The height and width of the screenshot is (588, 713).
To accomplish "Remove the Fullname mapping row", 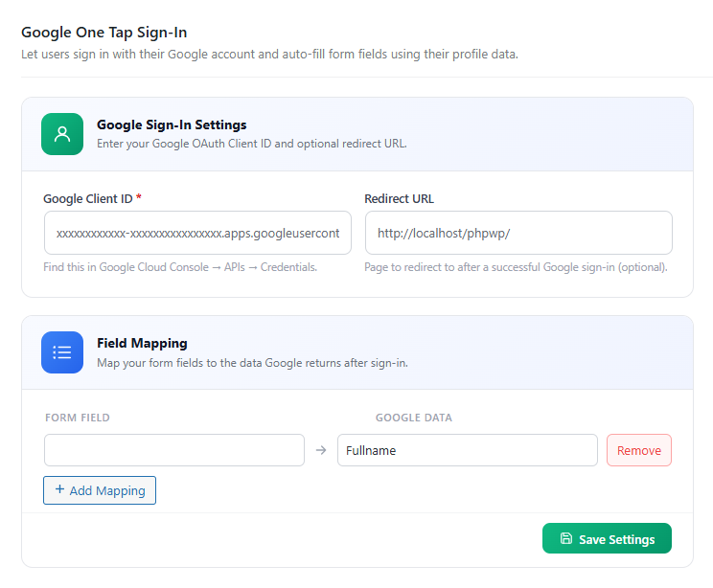I will [x=639, y=450].
